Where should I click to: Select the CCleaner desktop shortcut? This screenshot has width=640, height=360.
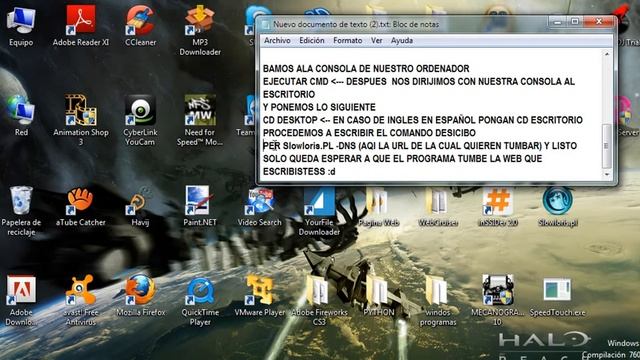pyautogui.click(x=140, y=26)
